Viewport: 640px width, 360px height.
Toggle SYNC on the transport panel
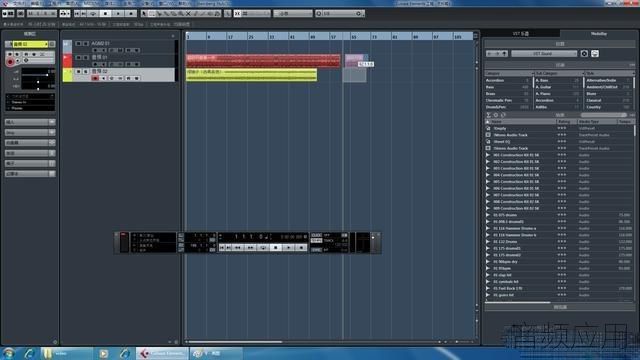(x=316, y=250)
